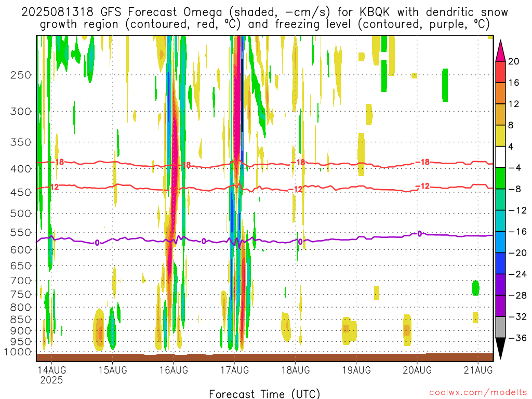The width and height of the screenshot is (532, 399).
Task: Click the red 16 to 20 colorbar swatch
Action: 500,72
